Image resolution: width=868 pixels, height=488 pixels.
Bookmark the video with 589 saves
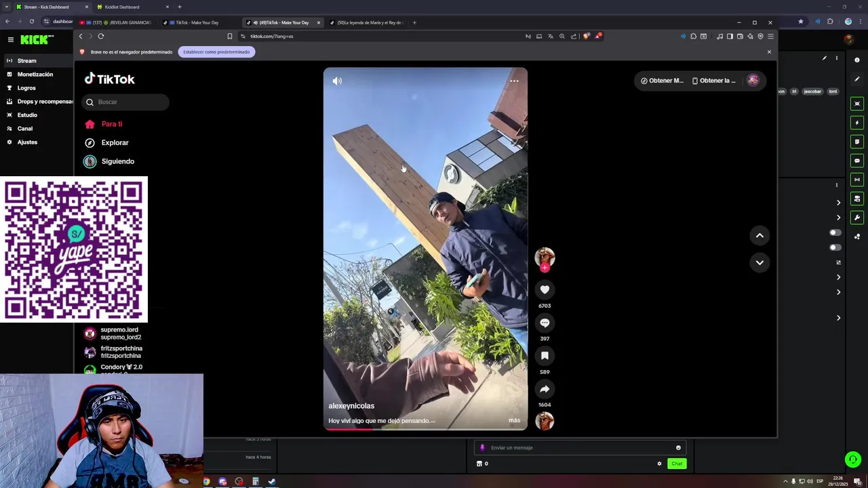(545, 356)
